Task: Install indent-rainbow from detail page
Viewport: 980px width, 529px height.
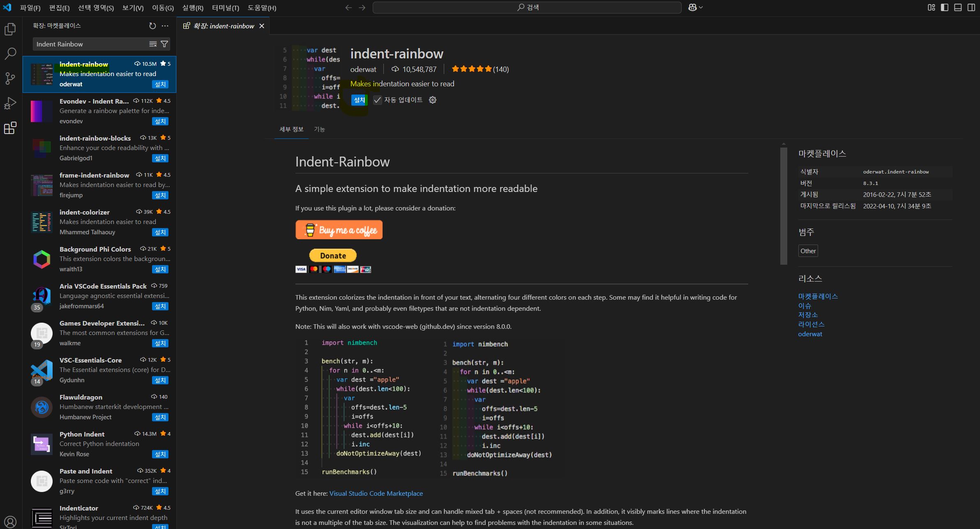Action: (x=359, y=100)
